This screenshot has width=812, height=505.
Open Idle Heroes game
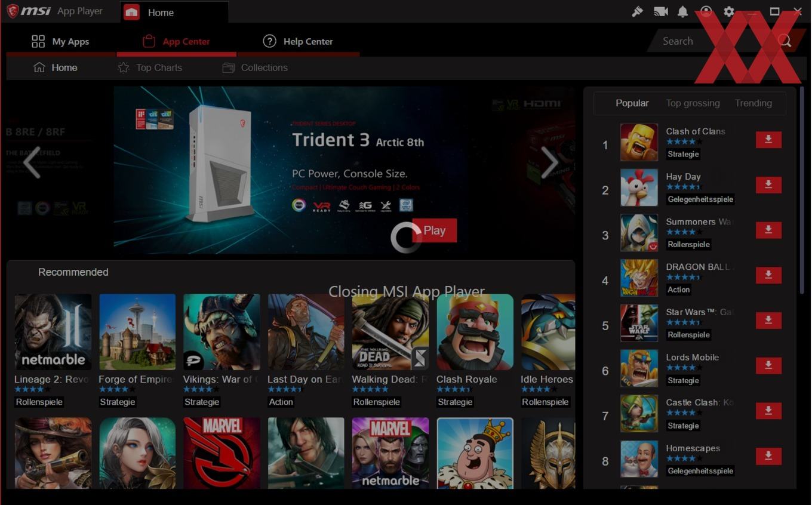pyautogui.click(x=548, y=332)
